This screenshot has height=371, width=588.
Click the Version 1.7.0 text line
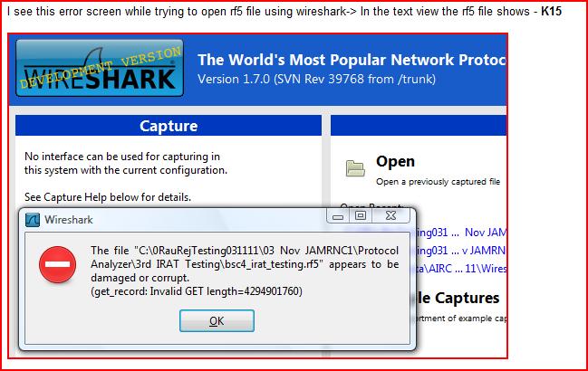(316, 80)
